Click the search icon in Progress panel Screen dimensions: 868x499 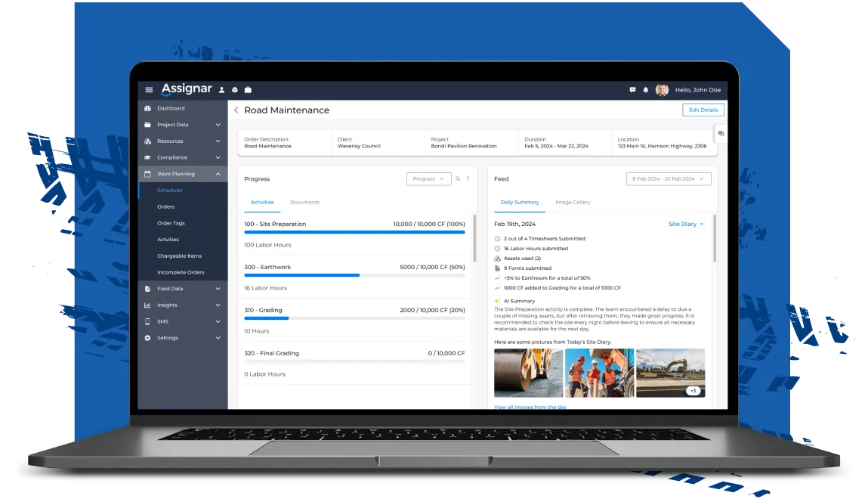[458, 179]
